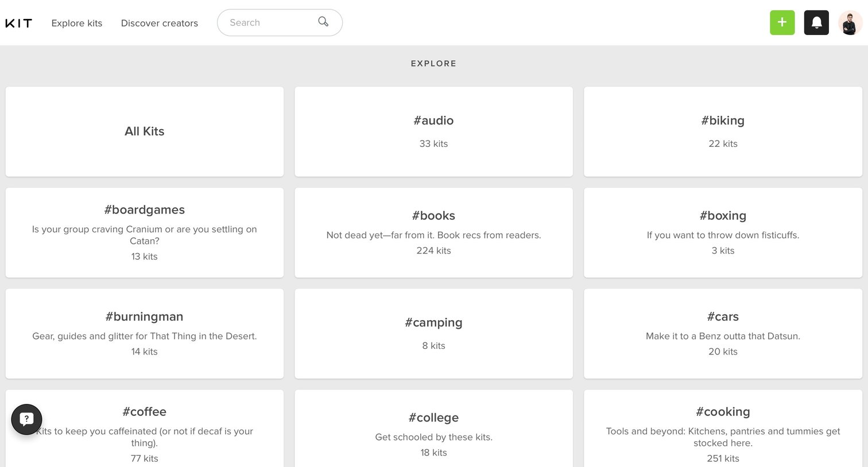Browse the #cars category
Viewport: 868px width, 467px height.
tap(723, 333)
